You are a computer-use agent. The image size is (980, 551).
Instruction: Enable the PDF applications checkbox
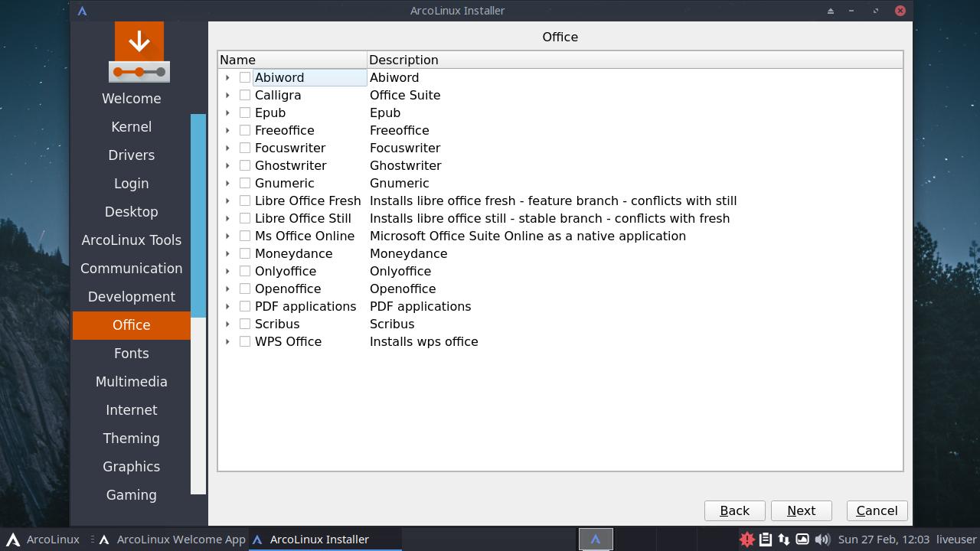[x=245, y=306]
